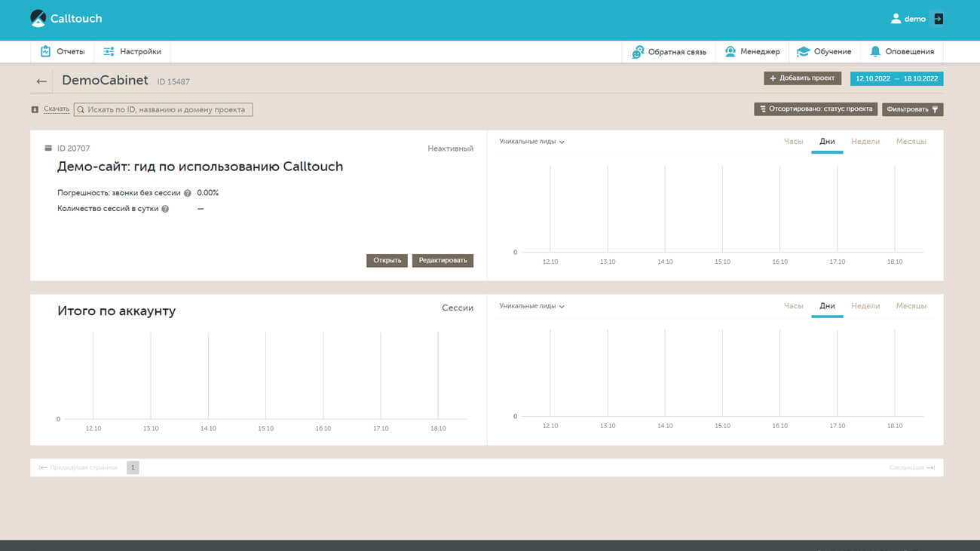
Task: Click the logout icon next to demo
Action: [938, 19]
